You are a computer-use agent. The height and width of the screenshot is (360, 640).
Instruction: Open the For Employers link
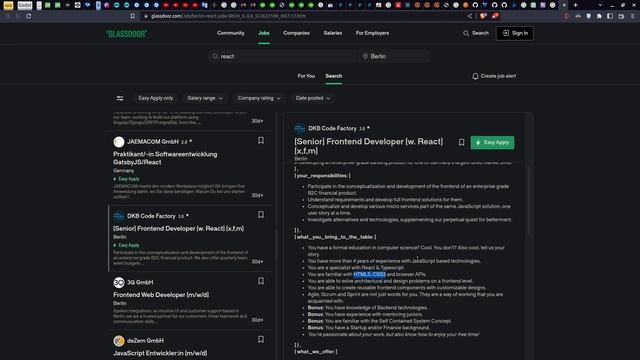click(372, 33)
